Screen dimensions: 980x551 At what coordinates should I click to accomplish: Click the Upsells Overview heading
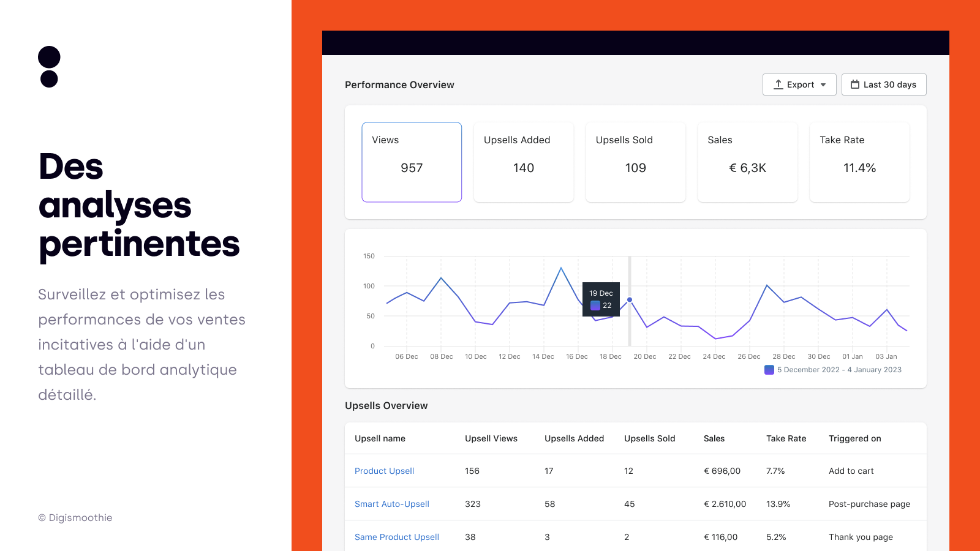tap(386, 405)
